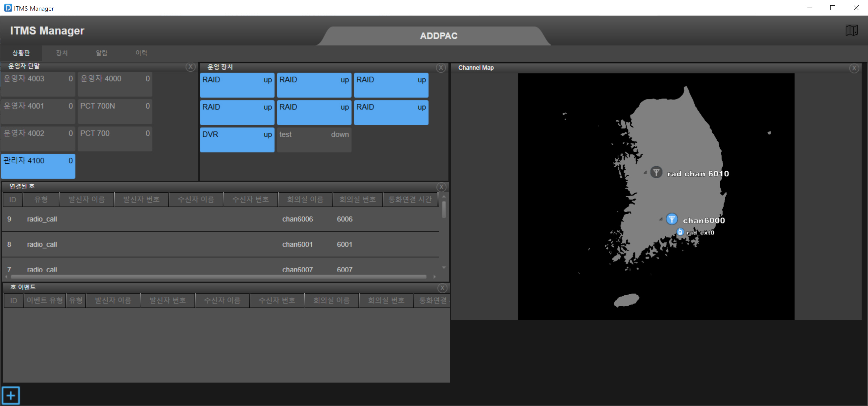868x406 pixels.
Task: Select the chan6000 blue antenna marker
Action: click(x=672, y=219)
